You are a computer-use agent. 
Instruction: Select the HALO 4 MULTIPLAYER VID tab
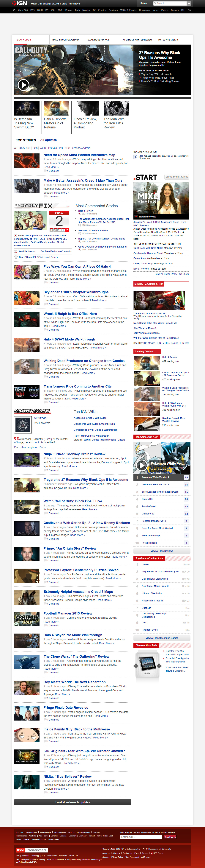(x=67, y=40)
